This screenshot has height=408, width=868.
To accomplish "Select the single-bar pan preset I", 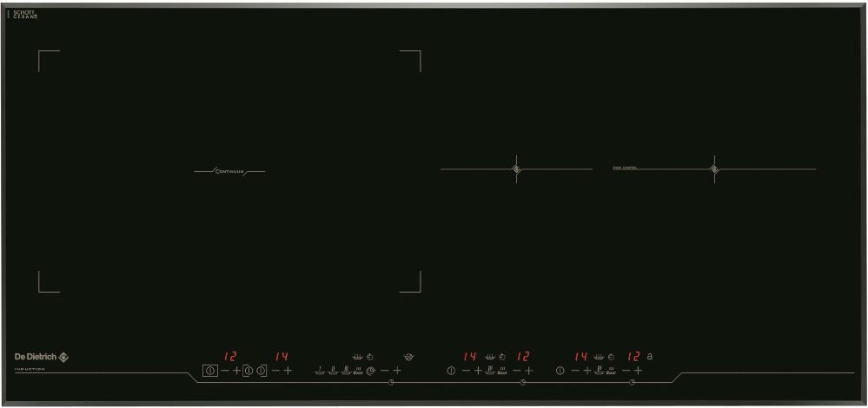I will tap(320, 371).
